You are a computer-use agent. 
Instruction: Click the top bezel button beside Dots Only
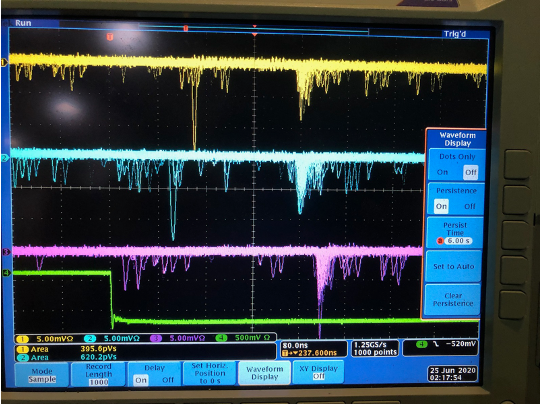[x=517, y=164]
